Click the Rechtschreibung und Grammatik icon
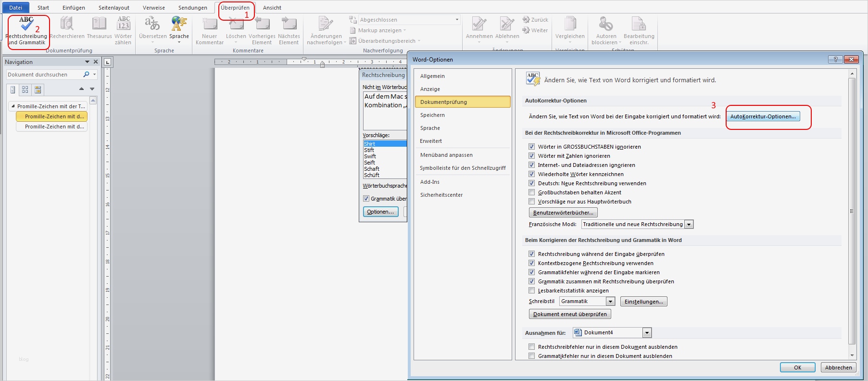 (x=26, y=24)
